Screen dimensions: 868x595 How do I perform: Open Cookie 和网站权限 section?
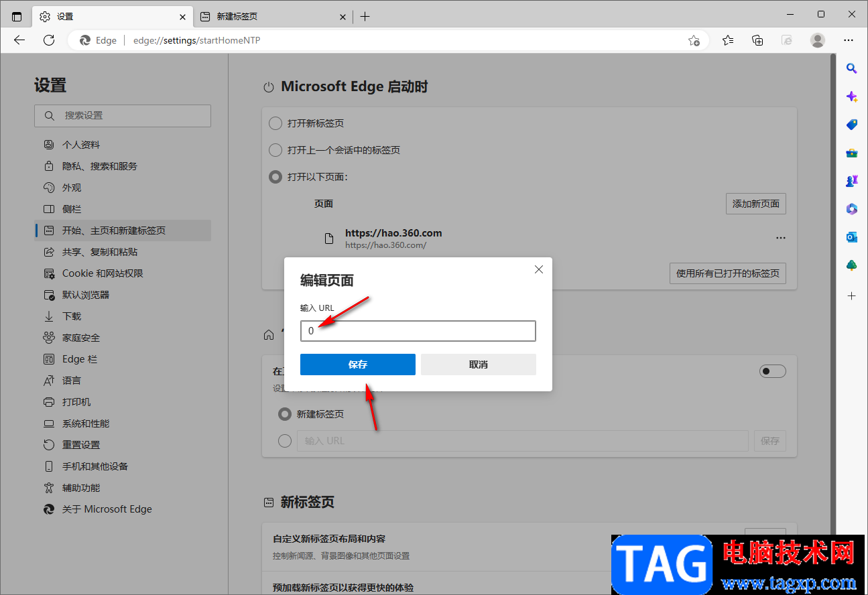pyautogui.click(x=123, y=273)
